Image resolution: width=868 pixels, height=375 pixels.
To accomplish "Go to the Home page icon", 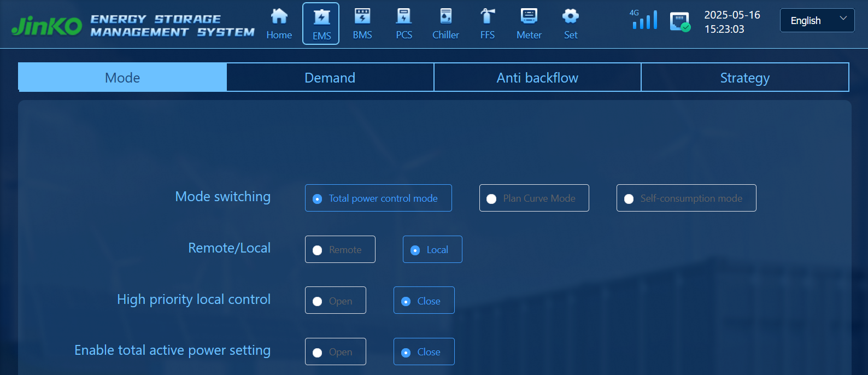I will pyautogui.click(x=279, y=16).
